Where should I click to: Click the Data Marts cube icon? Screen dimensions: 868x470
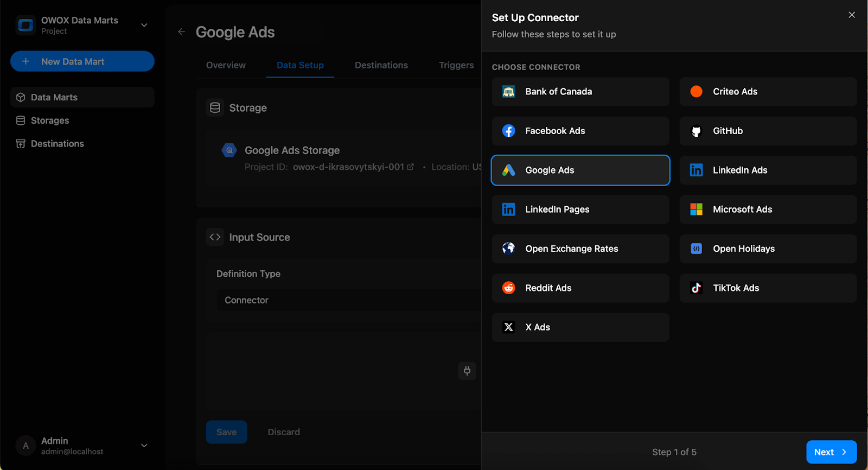click(x=21, y=97)
